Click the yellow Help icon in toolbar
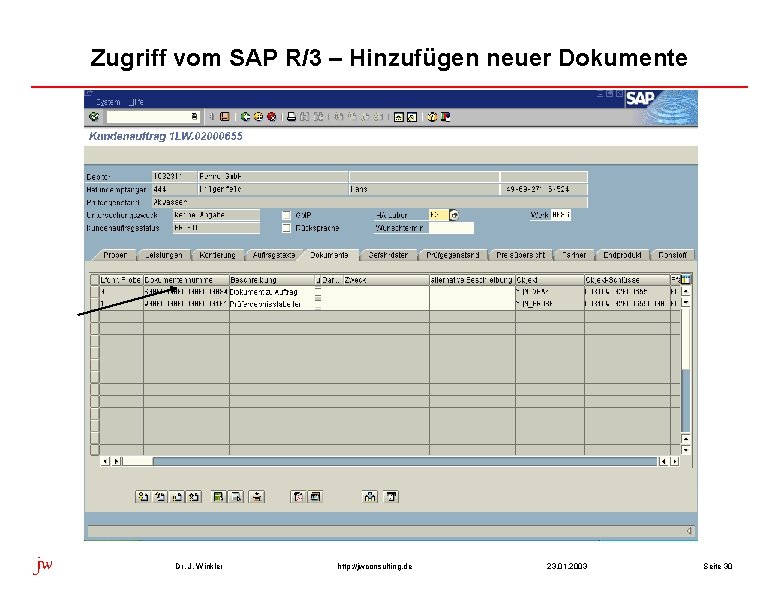 point(432,117)
